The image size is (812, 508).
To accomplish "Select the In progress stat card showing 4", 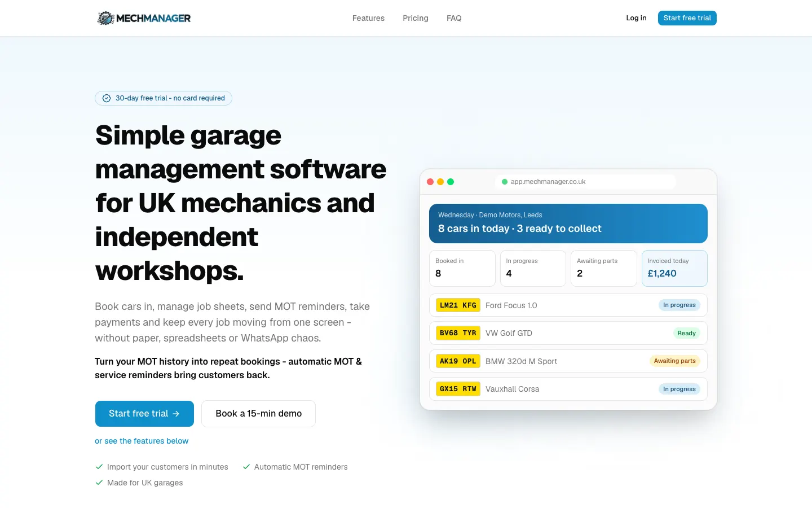I will coord(533,268).
